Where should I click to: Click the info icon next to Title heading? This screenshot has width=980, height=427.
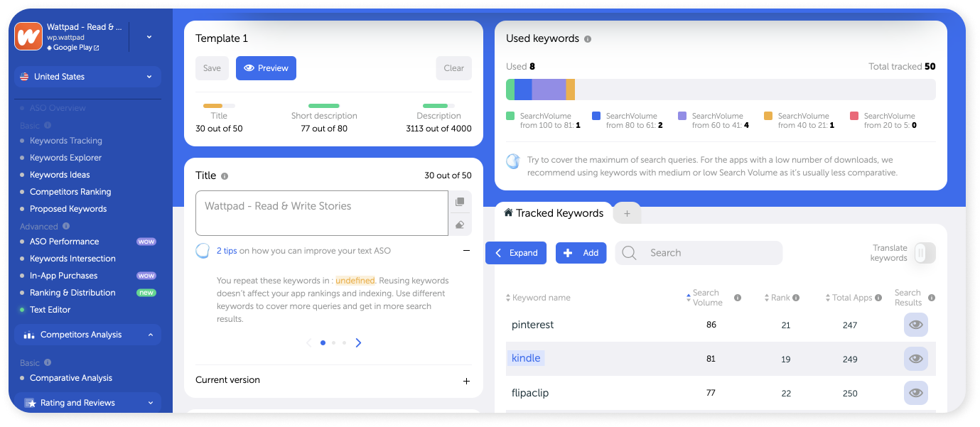click(225, 176)
